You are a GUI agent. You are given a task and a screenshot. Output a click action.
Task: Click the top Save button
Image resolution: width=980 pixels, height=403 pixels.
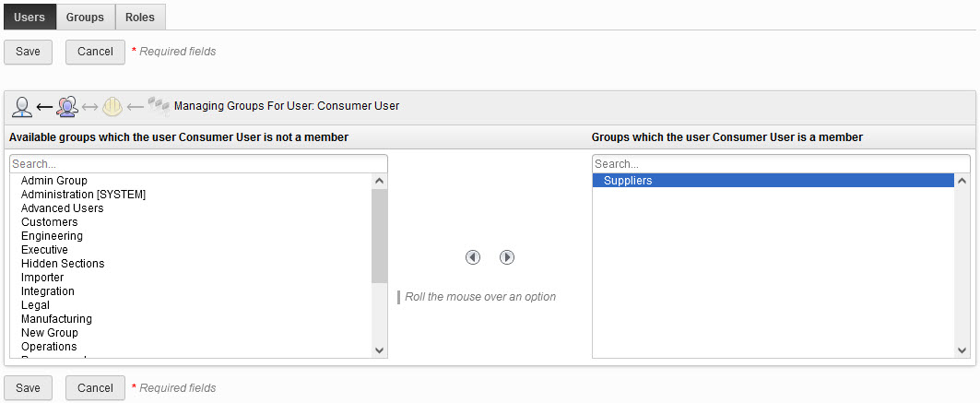coord(29,52)
